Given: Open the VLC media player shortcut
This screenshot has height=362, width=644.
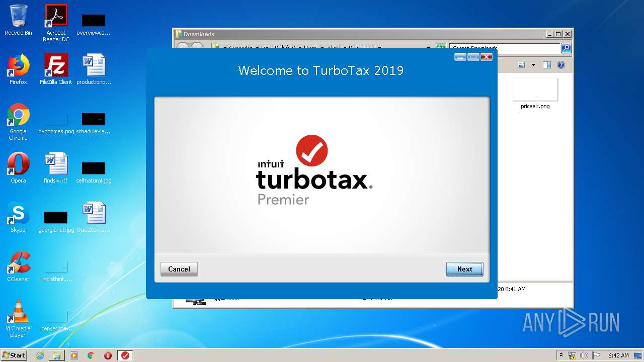Looking at the screenshot, I should click(18, 319).
